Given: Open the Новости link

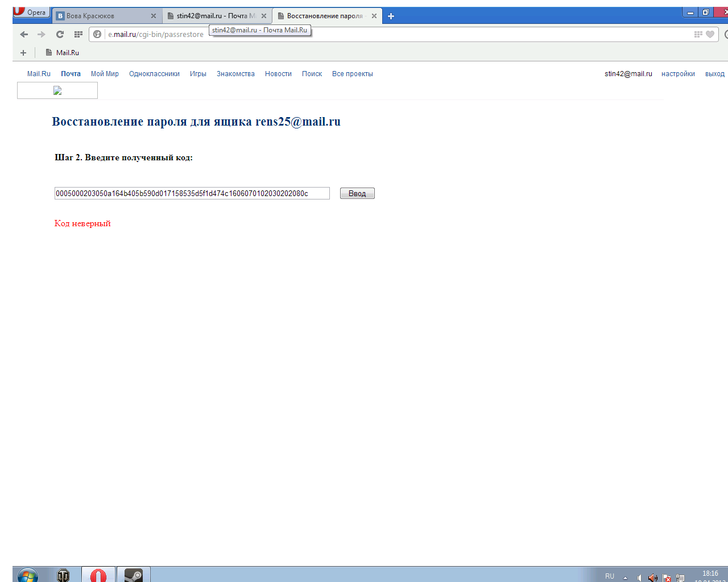Looking at the screenshot, I should [x=278, y=74].
